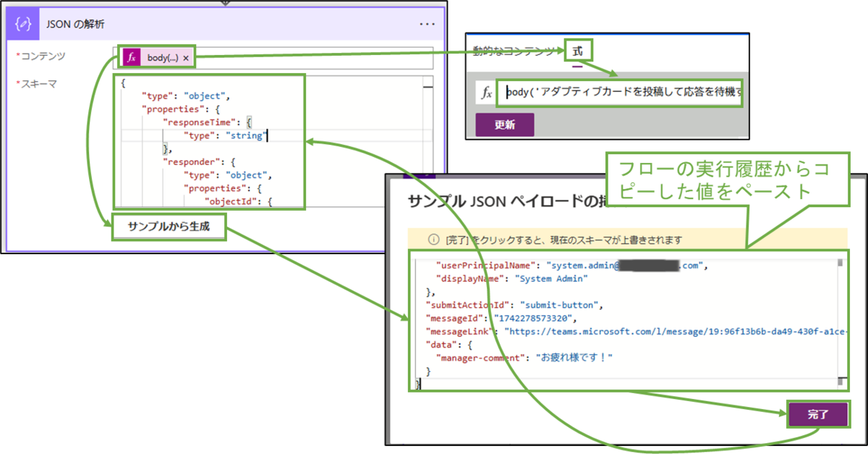Screen dimensions: 868x454
Task: Remove the body(...) expression token
Action: click(186, 58)
